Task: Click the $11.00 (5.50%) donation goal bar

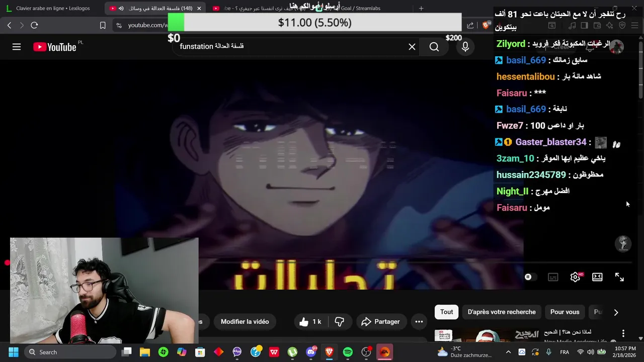Action: pyautogui.click(x=314, y=23)
